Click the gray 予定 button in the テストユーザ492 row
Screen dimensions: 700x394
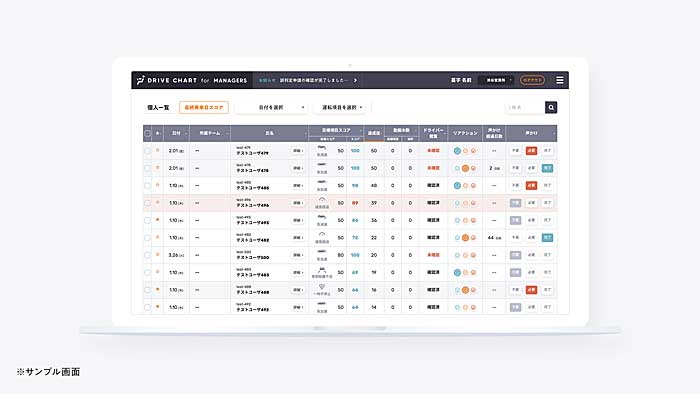515,307
